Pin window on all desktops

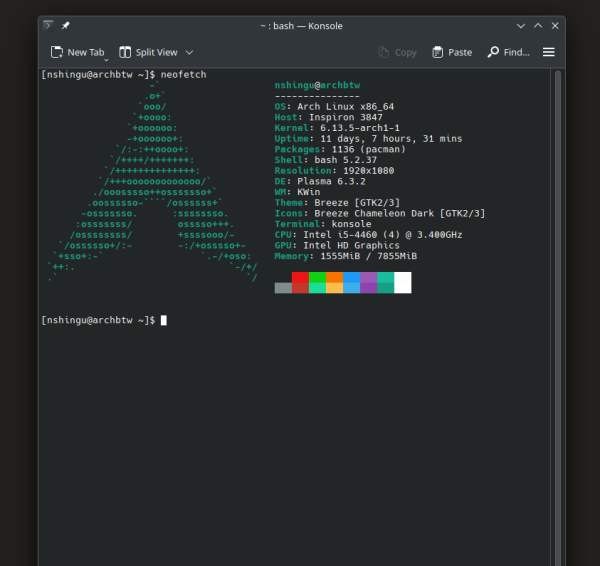(x=65, y=25)
